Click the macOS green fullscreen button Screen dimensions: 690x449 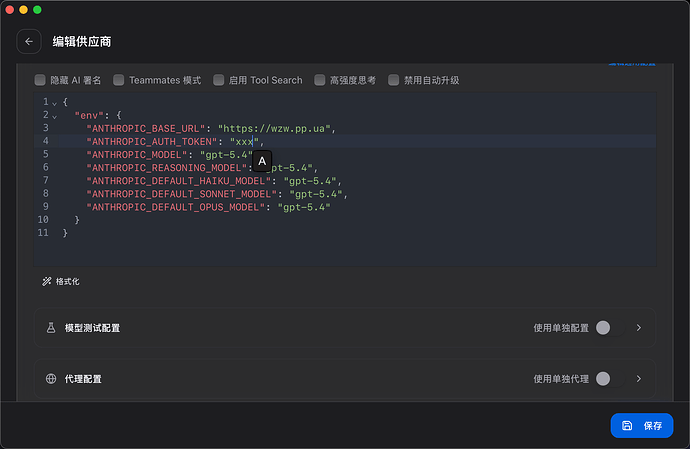coord(37,10)
